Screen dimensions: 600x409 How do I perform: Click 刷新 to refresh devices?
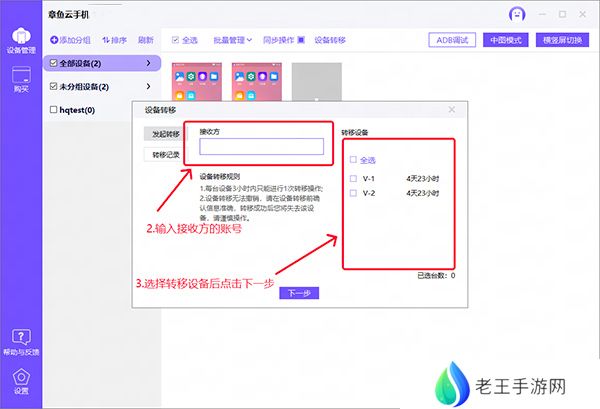tap(146, 40)
